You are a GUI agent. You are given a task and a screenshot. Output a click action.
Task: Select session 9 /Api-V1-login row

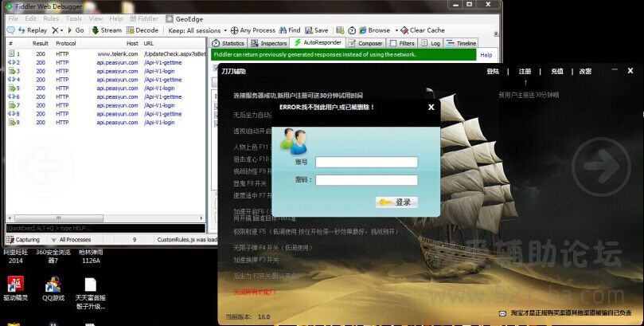click(x=106, y=123)
